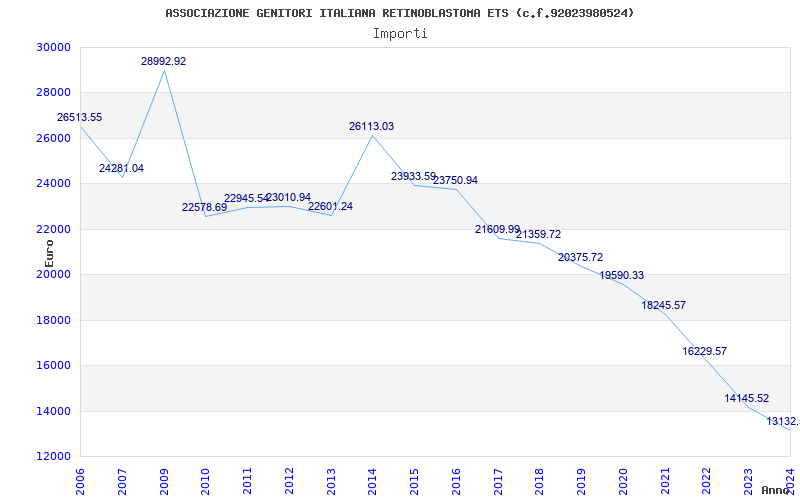800x500 pixels.
Task: Select x-axis year 2020
Action: tap(623, 481)
